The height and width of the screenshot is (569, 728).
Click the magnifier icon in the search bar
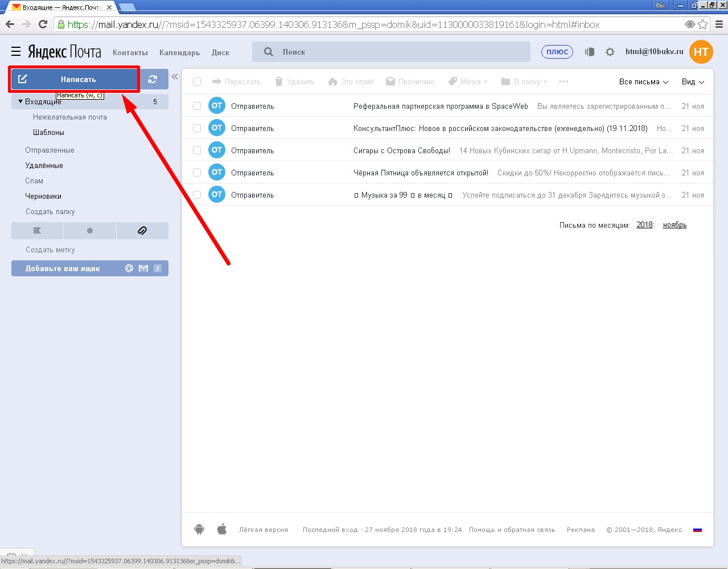click(x=269, y=52)
